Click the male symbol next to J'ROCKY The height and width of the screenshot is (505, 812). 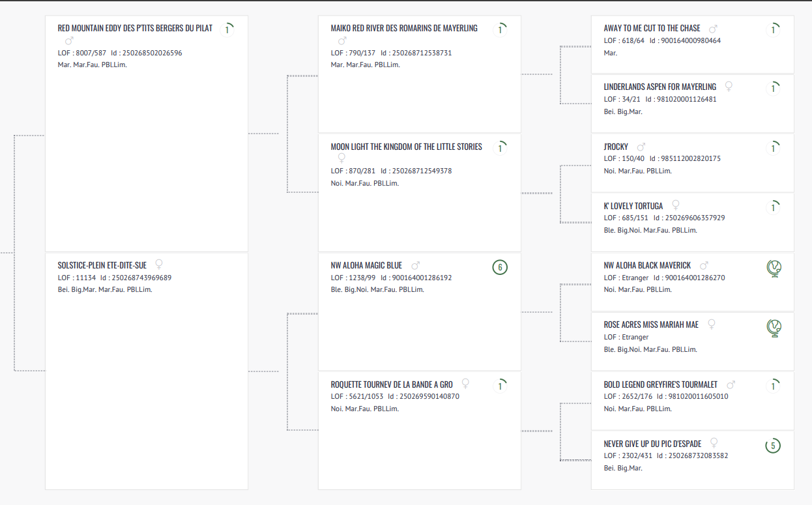[x=641, y=147]
